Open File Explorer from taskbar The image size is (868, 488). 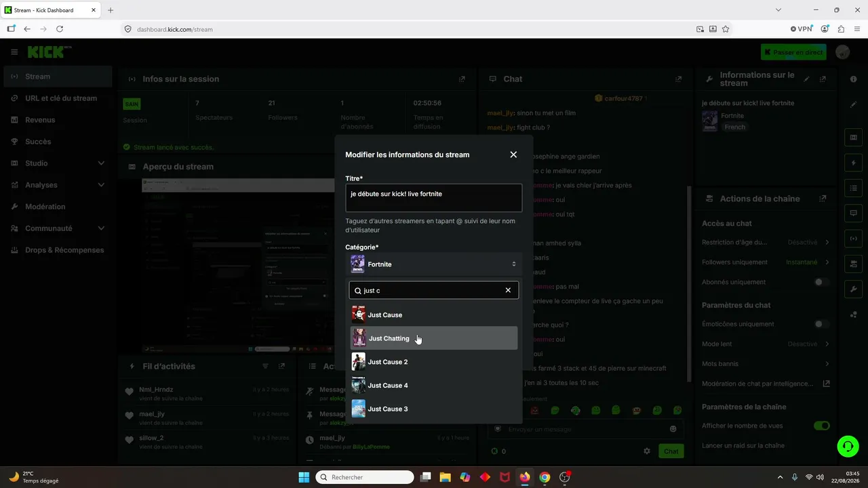pos(446,477)
